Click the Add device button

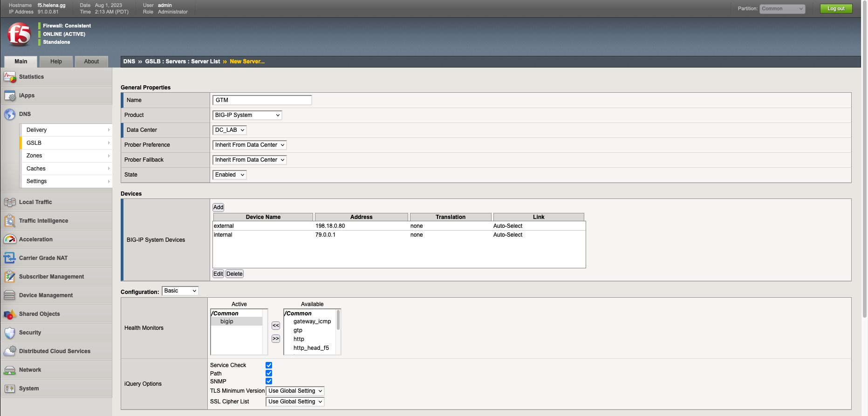point(218,207)
